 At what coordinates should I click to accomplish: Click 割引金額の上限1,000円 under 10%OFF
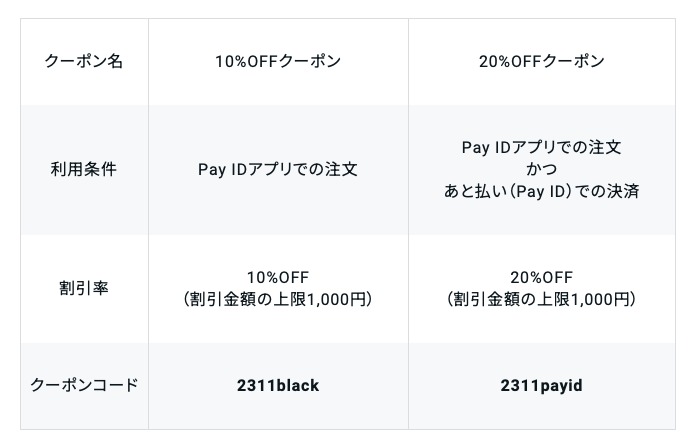tap(278, 299)
